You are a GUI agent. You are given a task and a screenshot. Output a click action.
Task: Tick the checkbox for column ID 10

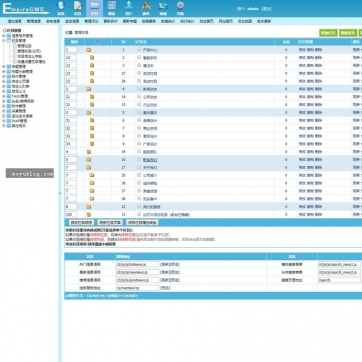point(139,159)
